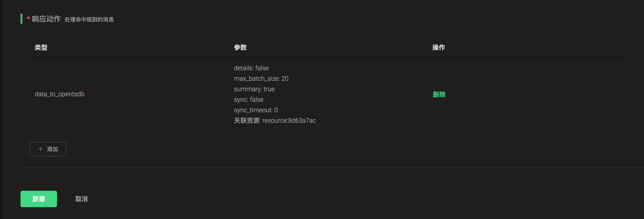Click the 关联资源 resource:8d63a7ac line

point(275,120)
